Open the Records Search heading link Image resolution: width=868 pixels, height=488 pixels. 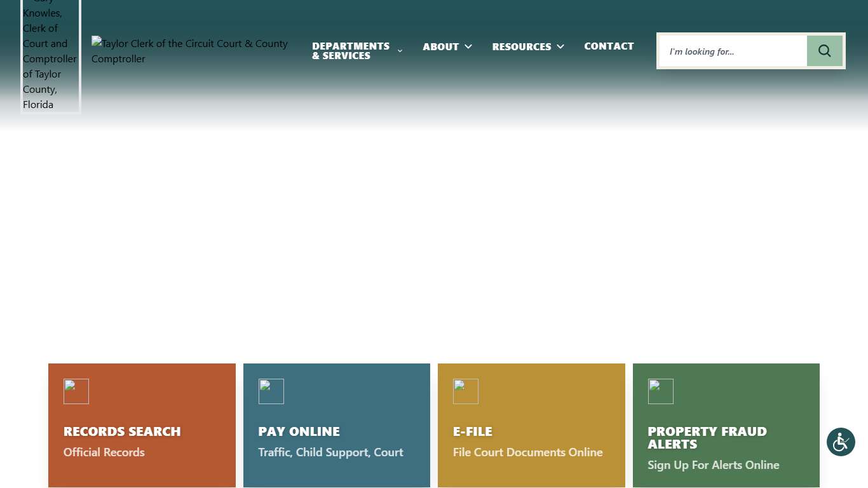pos(122,431)
